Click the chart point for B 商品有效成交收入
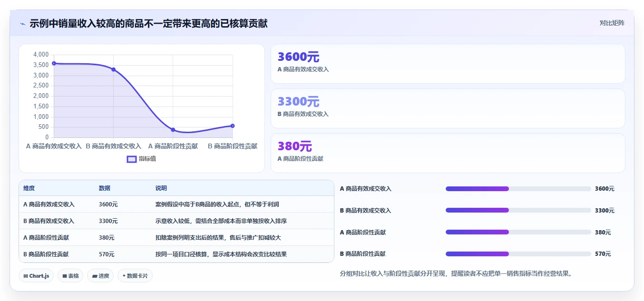The image size is (644, 301). pos(113,69)
